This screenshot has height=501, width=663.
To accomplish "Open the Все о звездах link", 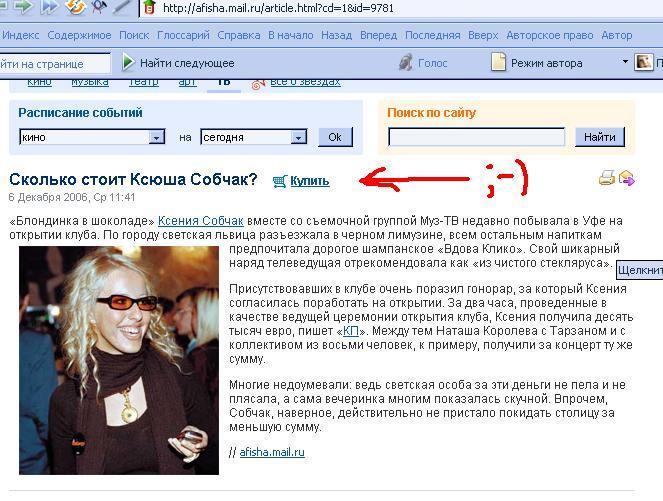I will [305, 82].
